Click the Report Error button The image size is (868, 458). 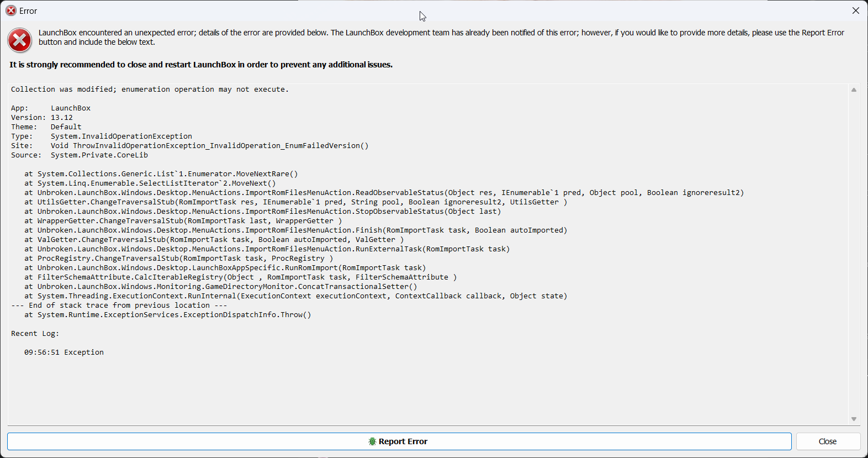pyautogui.click(x=399, y=441)
